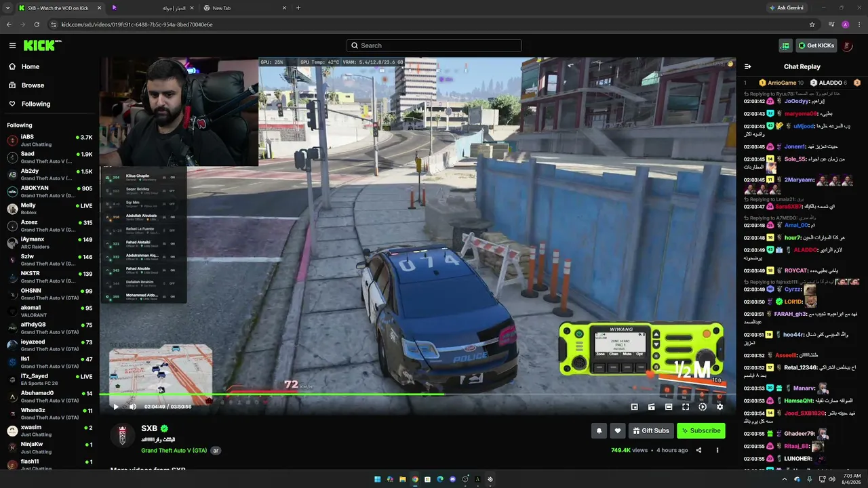Close the New Tab browser tab
Image resolution: width=868 pixels, height=488 pixels.
(x=283, y=8)
